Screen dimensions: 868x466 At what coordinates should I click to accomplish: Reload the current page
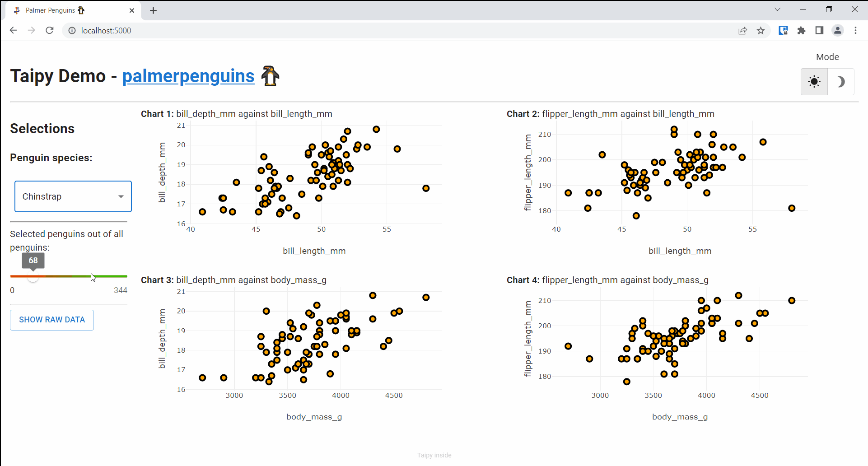pos(50,30)
